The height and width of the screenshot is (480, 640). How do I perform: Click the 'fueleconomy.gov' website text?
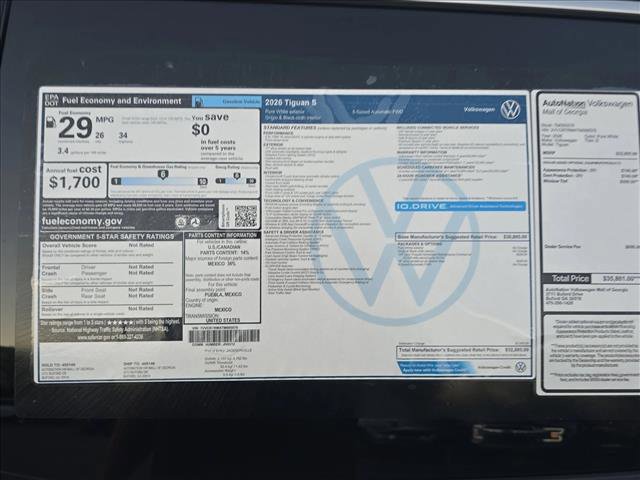pos(82,221)
